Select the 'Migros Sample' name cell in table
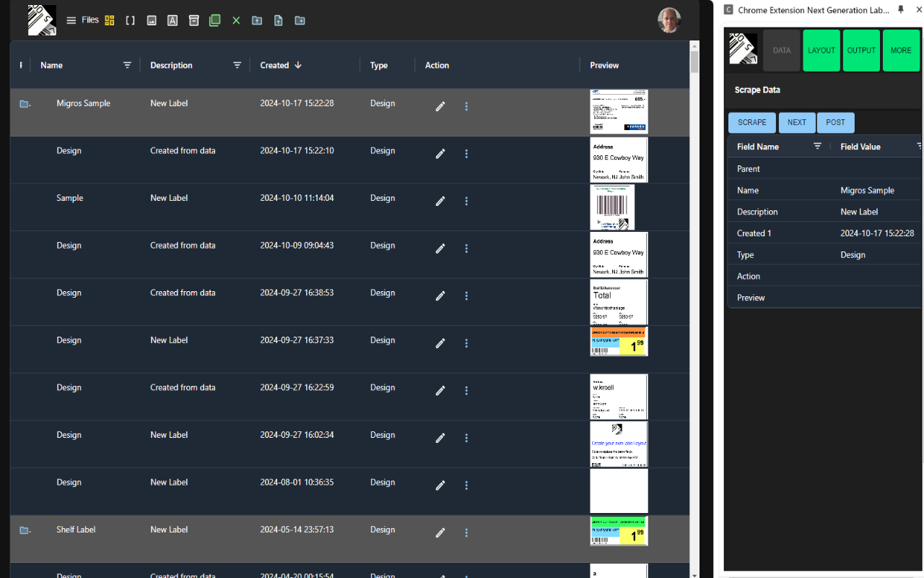924x578 pixels. click(x=84, y=103)
